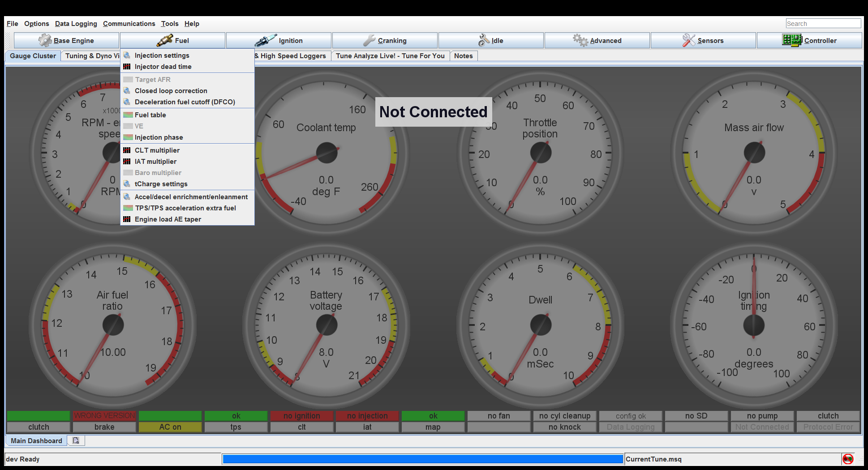
Task: Click the 'no fan' indicator
Action: click(x=499, y=416)
